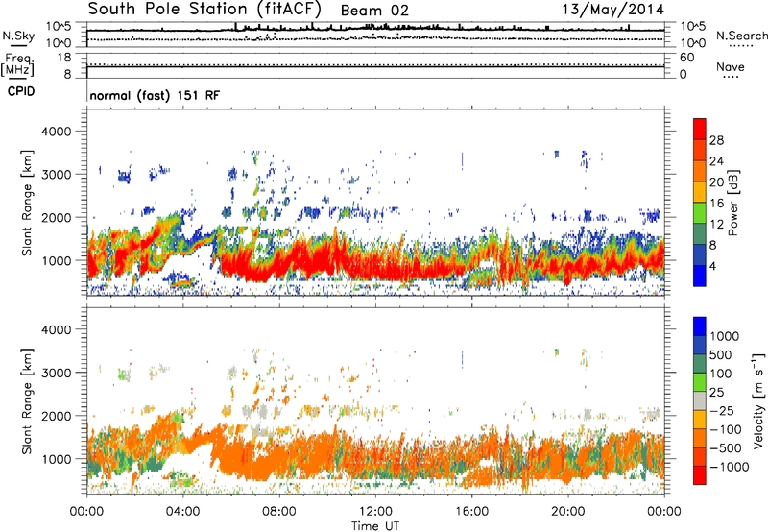Click the '3000' tick in the power panel
The image size is (768, 532).
(56, 175)
